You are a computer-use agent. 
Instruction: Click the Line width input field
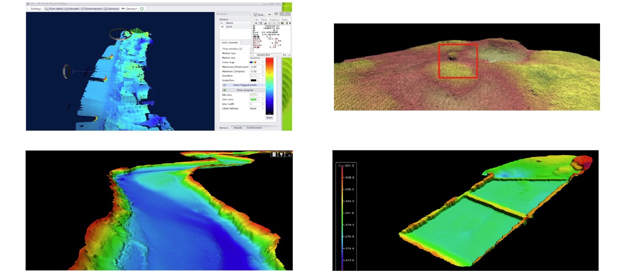[x=256, y=104]
